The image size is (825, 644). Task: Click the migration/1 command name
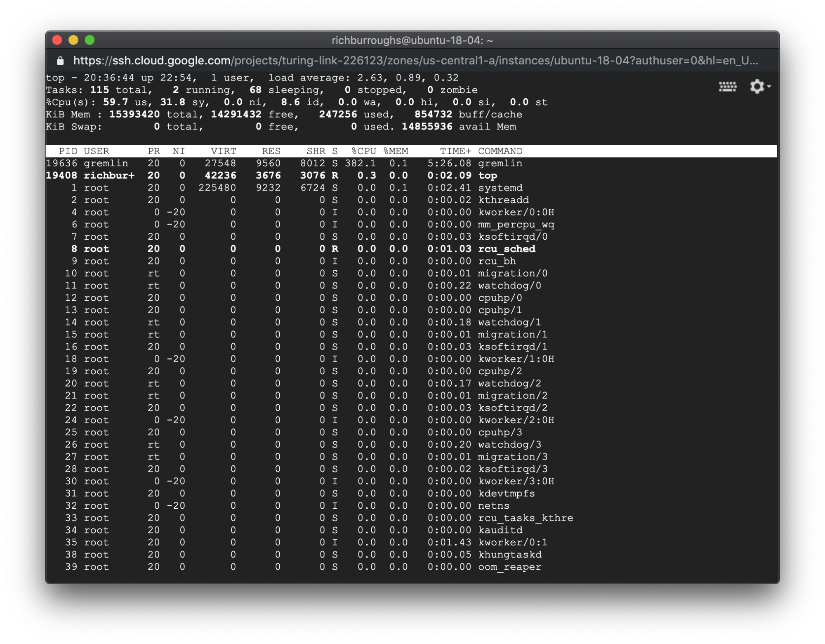(513, 335)
